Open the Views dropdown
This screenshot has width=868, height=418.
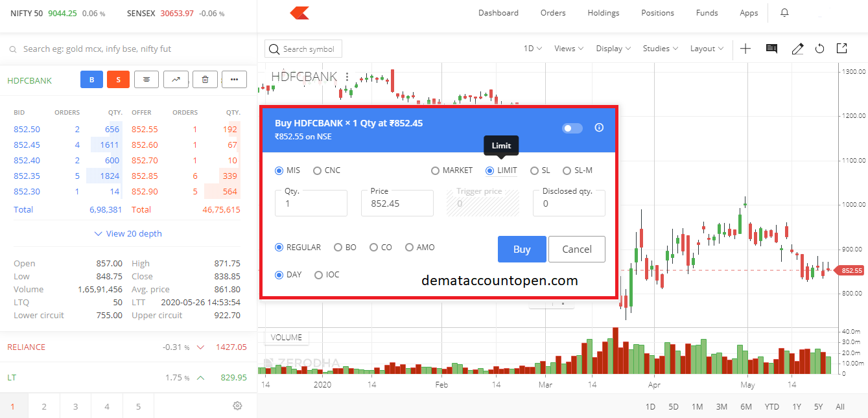569,49
